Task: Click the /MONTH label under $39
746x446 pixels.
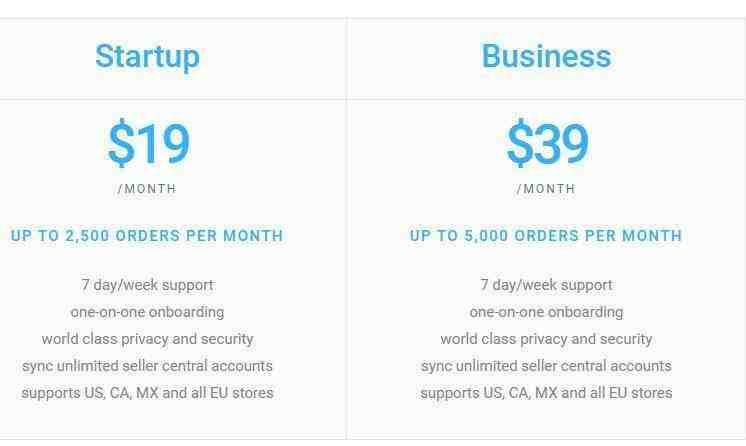Action: 546,189
